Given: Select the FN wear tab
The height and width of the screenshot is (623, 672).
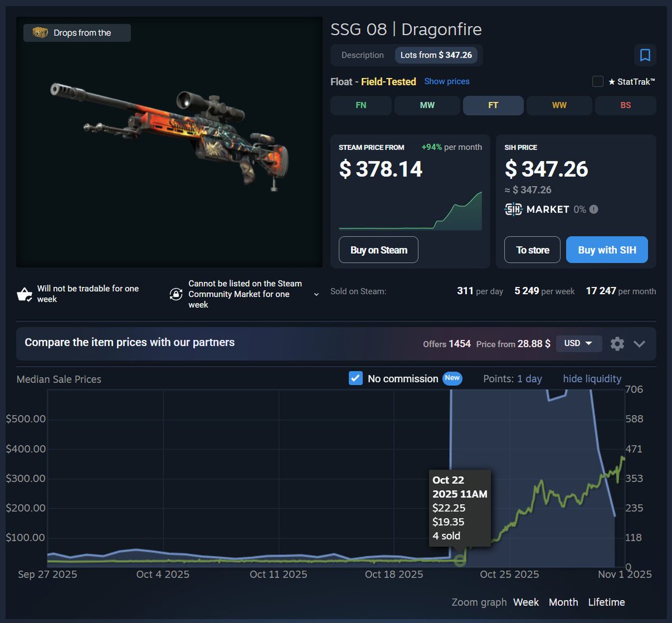Looking at the screenshot, I should pos(361,105).
